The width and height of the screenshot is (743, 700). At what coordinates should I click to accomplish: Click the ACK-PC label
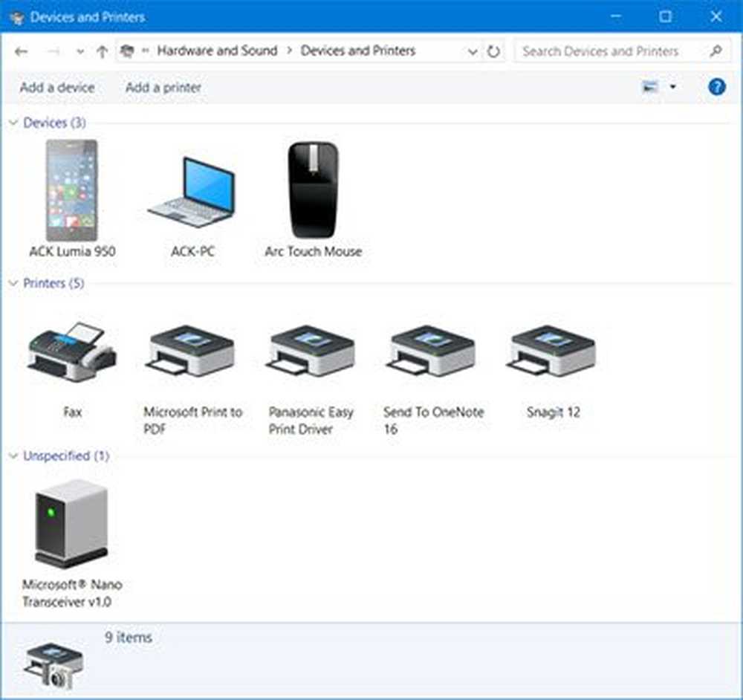tap(192, 251)
